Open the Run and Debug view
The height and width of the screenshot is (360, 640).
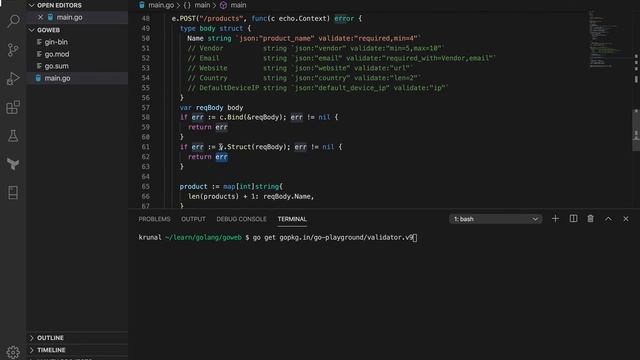pyautogui.click(x=13, y=78)
